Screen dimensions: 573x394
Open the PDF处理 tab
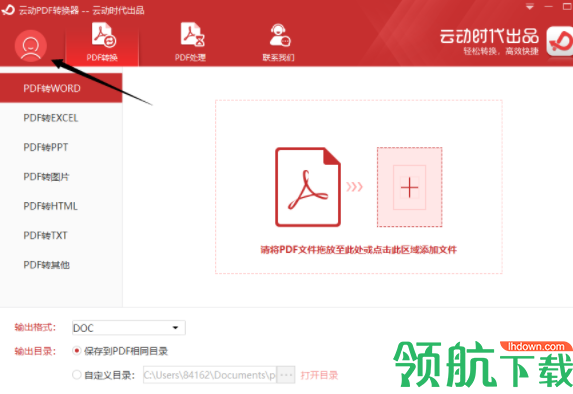190,42
